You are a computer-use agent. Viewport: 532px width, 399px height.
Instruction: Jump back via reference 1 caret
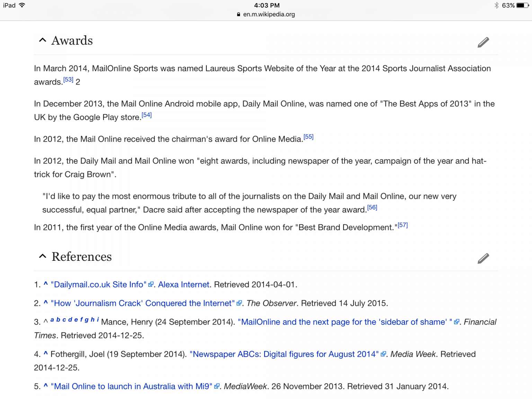pos(46,284)
